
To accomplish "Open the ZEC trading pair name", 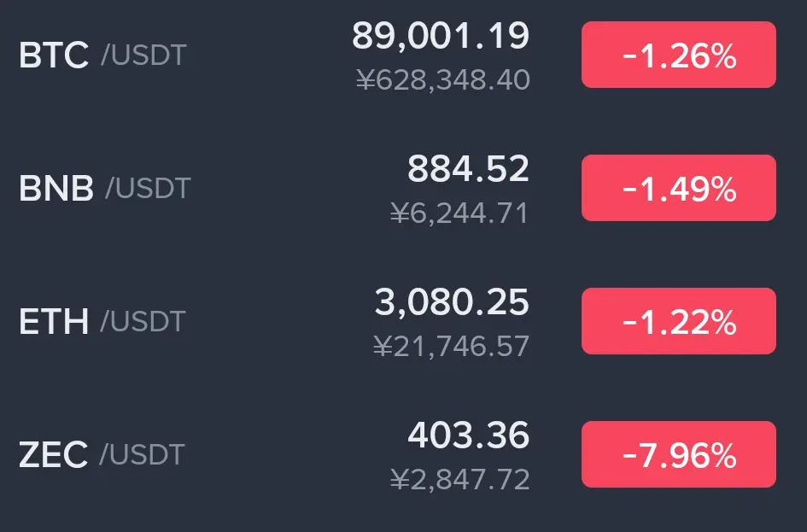I will pyautogui.click(x=102, y=454).
